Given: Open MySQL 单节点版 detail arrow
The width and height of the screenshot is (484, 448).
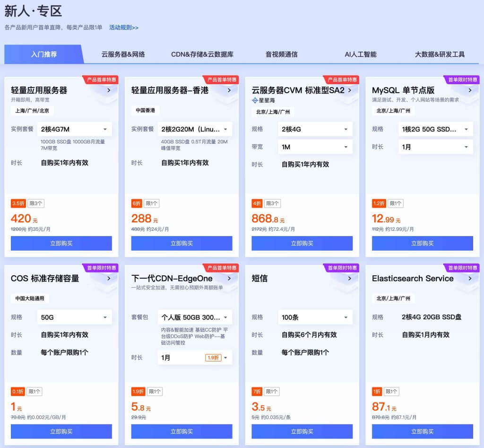Looking at the screenshot, I should (x=470, y=90).
